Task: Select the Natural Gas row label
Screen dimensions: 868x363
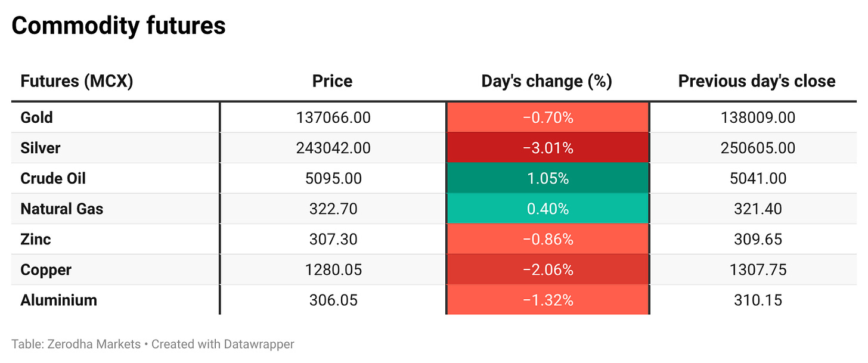Action: [x=61, y=209]
